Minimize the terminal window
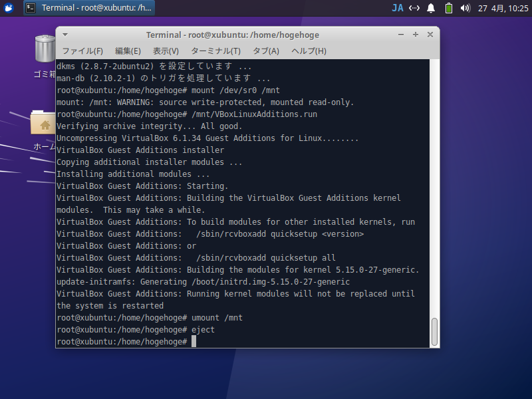532x399 pixels. pos(401,35)
